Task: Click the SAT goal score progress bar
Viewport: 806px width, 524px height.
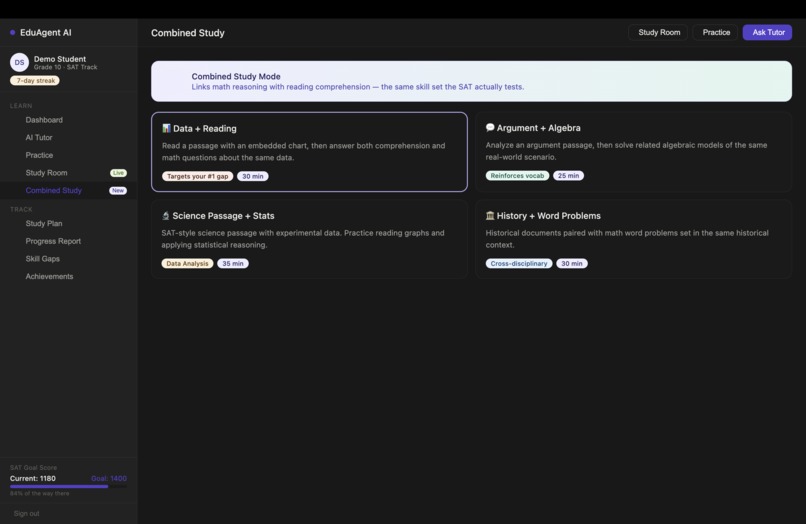Action: pos(68,486)
